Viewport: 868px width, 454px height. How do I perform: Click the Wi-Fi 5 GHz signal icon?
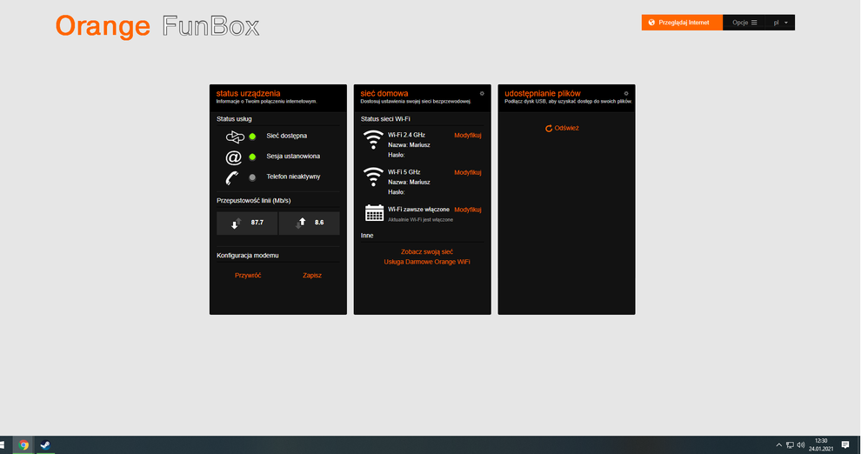[373, 177]
